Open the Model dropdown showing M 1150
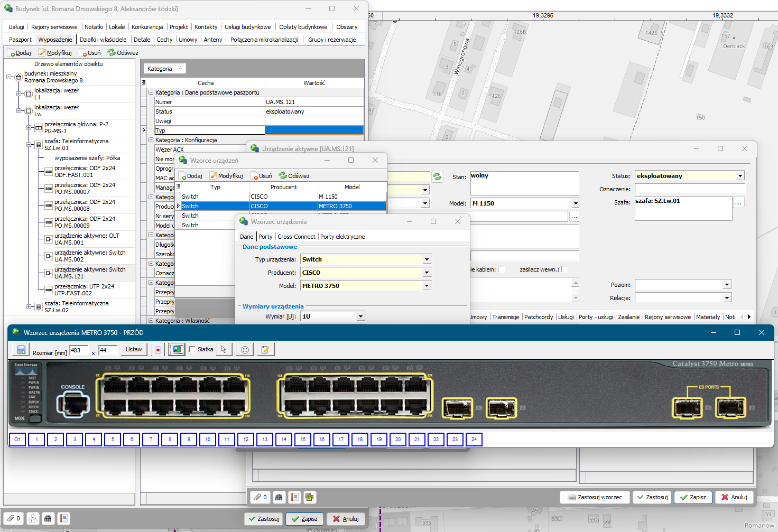This screenshot has width=778, height=532. click(x=575, y=203)
